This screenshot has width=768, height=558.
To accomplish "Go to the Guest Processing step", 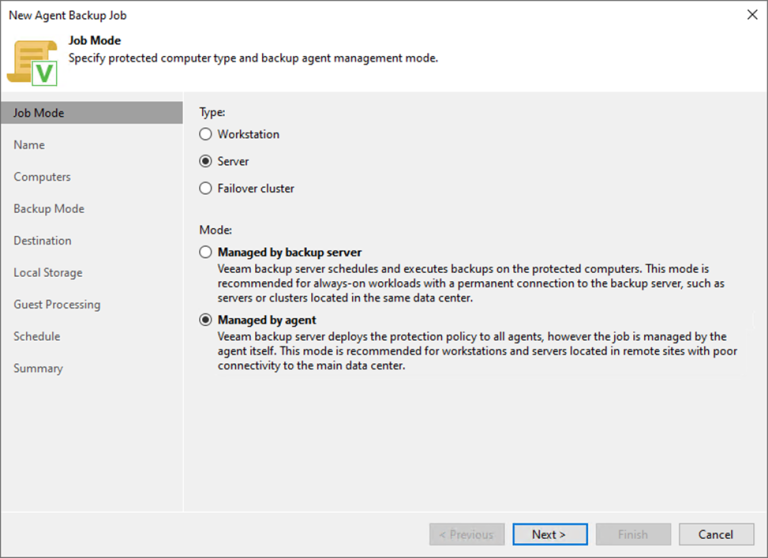I will 57,305.
